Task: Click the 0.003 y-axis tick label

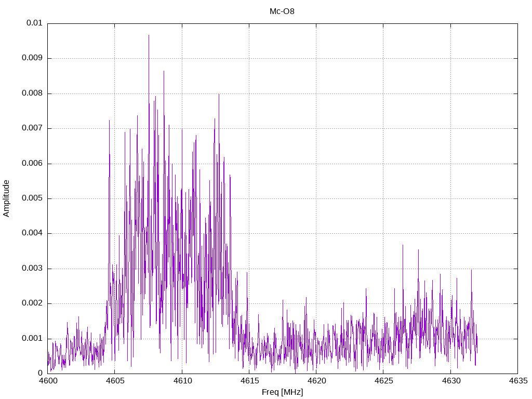Action: 32,269
